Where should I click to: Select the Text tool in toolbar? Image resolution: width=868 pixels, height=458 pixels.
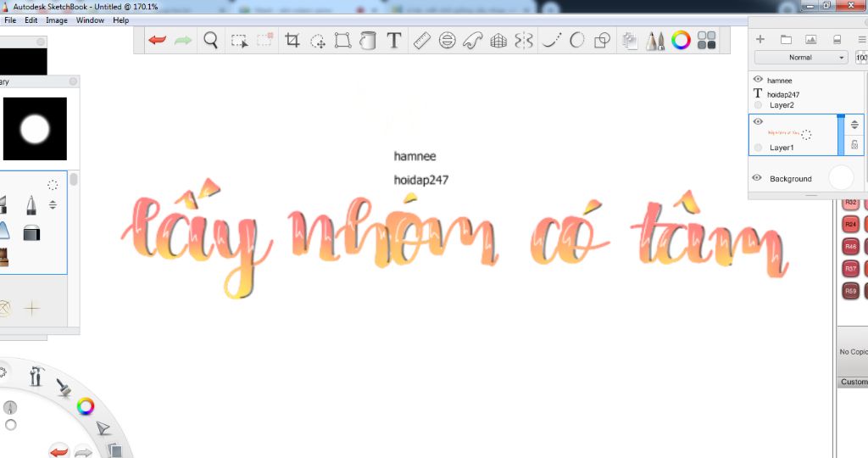(x=393, y=41)
